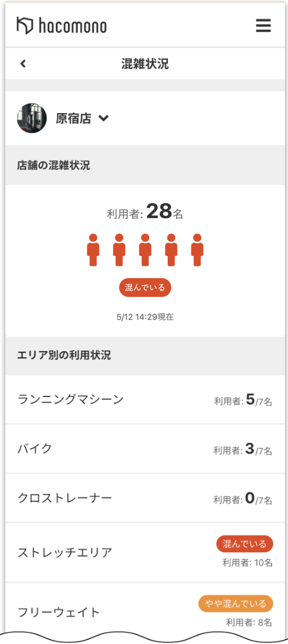This screenshot has width=288, height=644.
Task: Select the 原宿店 store name
Action: (x=74, y=118)
